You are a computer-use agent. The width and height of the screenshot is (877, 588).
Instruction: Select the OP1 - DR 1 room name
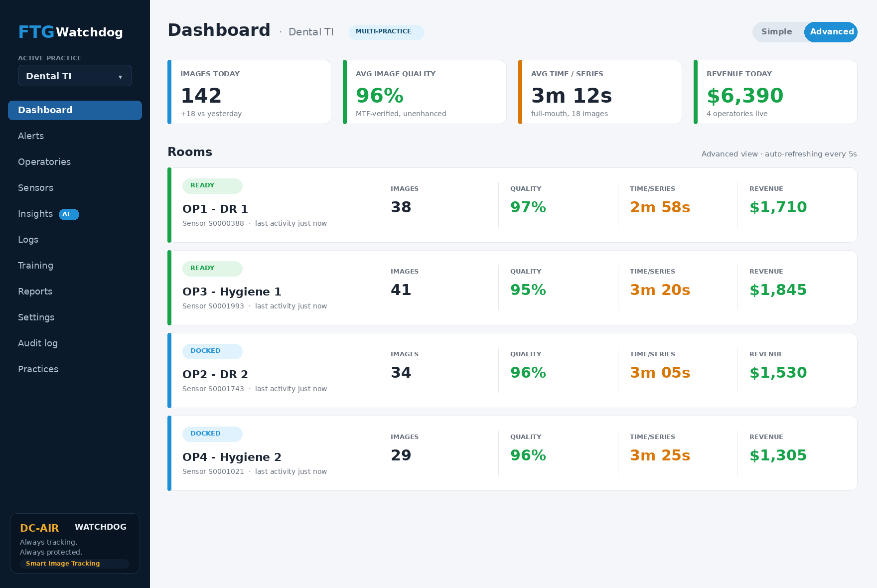[x=215, y=209]
